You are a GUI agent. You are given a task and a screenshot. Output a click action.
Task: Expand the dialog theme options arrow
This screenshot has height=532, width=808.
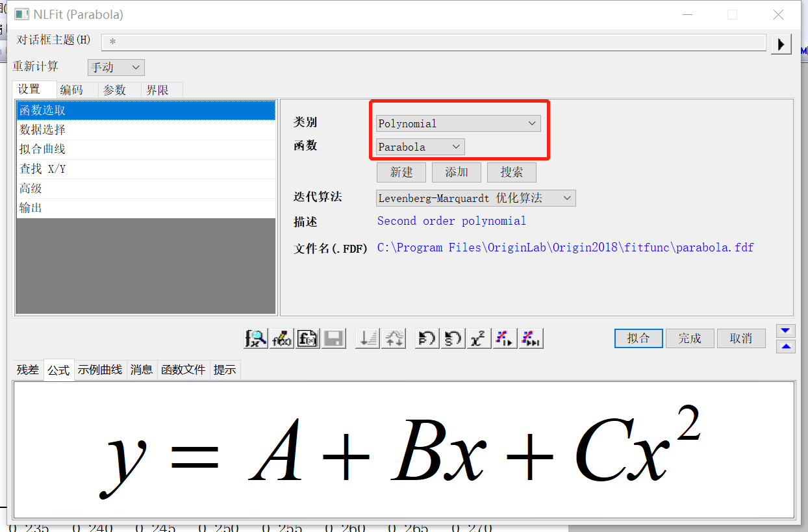pyautogui.click(x=781, y=43)
